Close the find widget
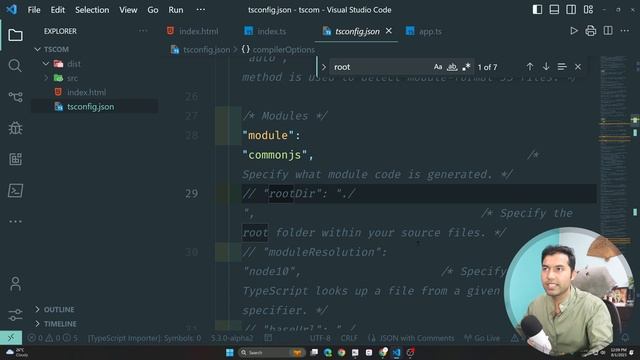The width and height of the screenshot is (640, 360). (x=578, y=67)
